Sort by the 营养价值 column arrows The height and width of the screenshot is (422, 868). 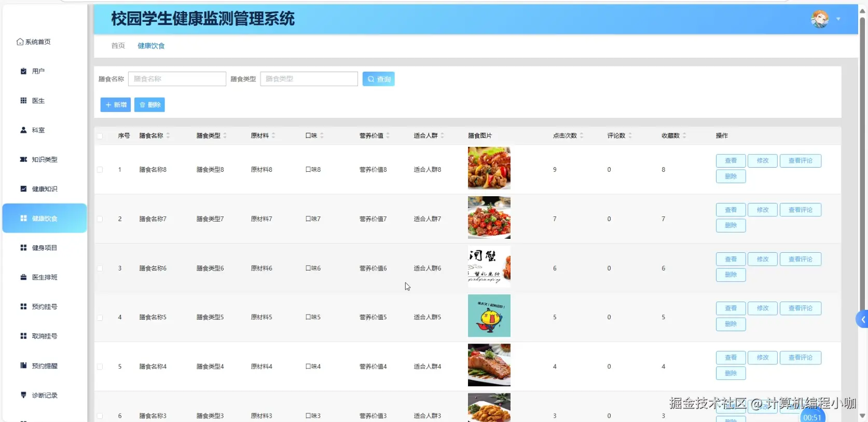(x=388, y=135)
